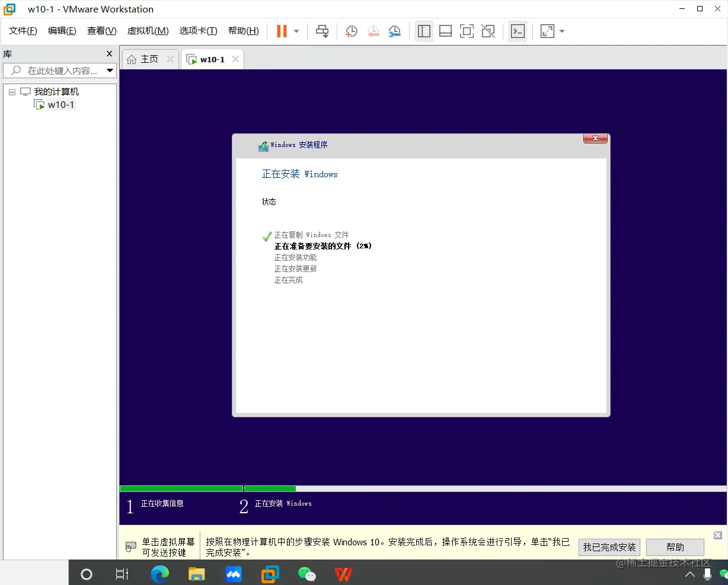Screen dimensions: 728x585
Task: Expand the stretch display dropdown arrow
Action: pos(562,31)
